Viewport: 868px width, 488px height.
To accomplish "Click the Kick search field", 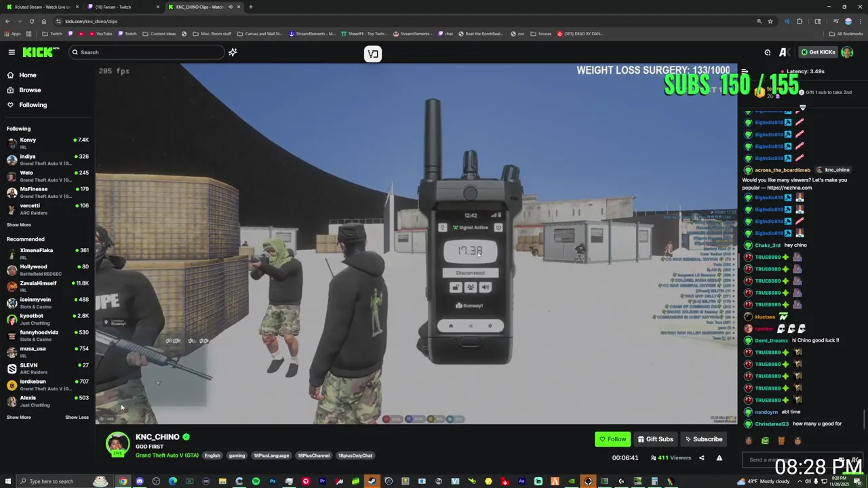I will 146,52.
